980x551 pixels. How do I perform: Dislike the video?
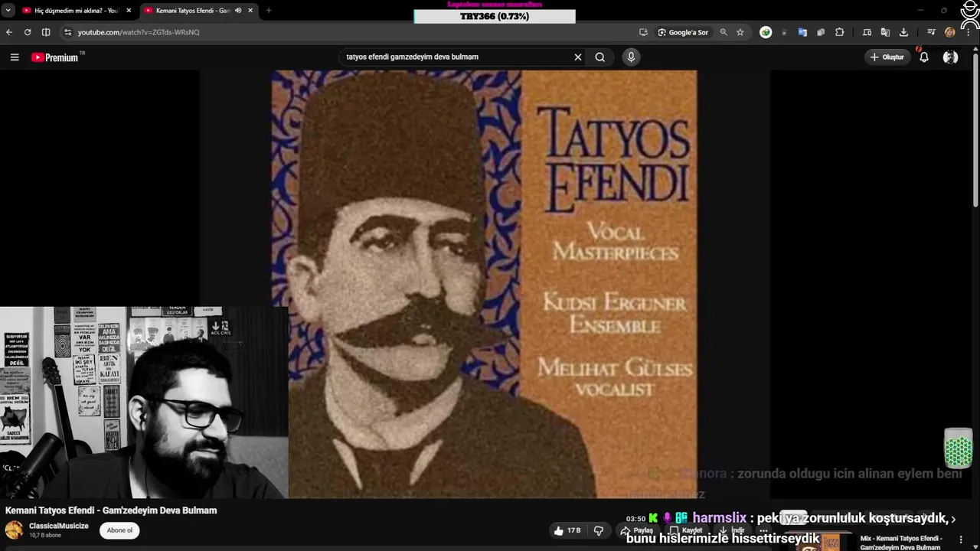click(x=599, y=530)
